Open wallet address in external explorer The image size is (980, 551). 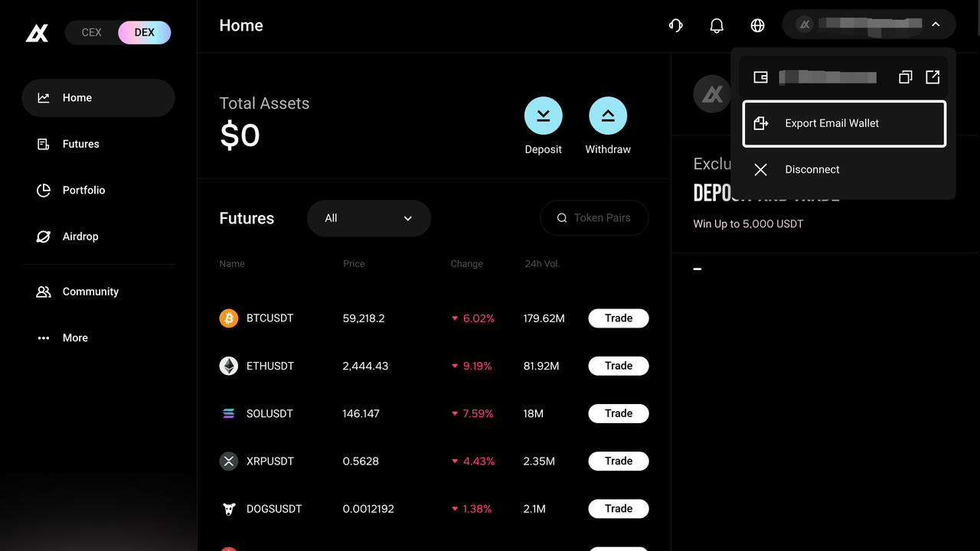pos(933,77)
